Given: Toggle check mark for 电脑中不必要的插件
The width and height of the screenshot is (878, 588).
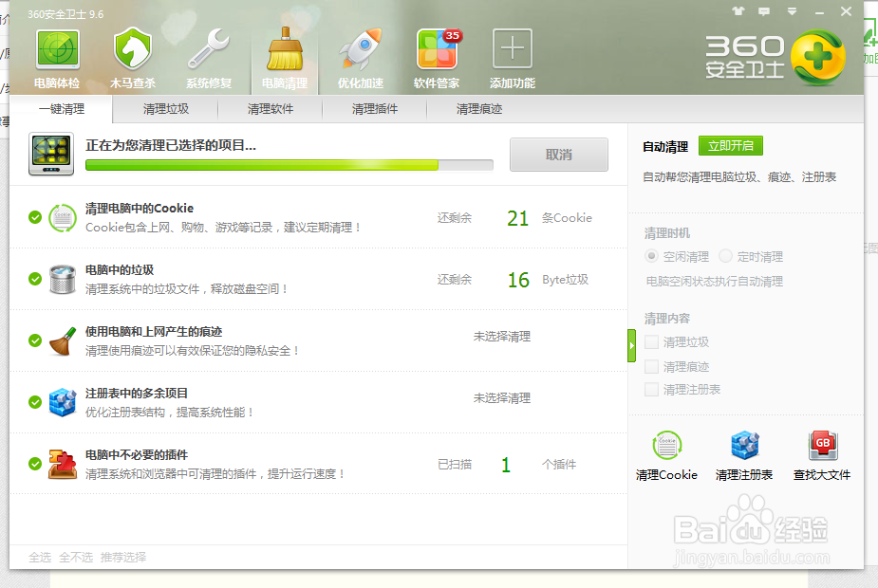Looking at the screenshot, I should pyautogui.click(x=35, y=463).
